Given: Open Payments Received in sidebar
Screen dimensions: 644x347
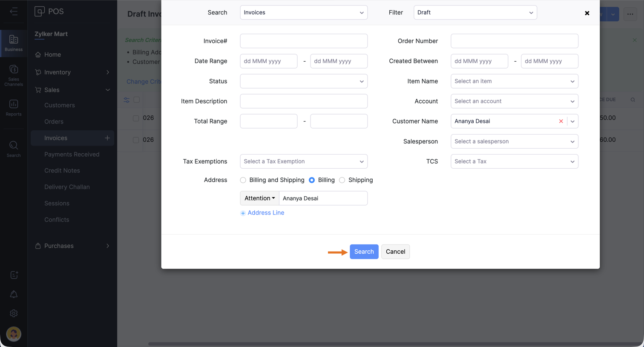Looking at the screenshot, I should pyautogui.click(x=72, y=154).
